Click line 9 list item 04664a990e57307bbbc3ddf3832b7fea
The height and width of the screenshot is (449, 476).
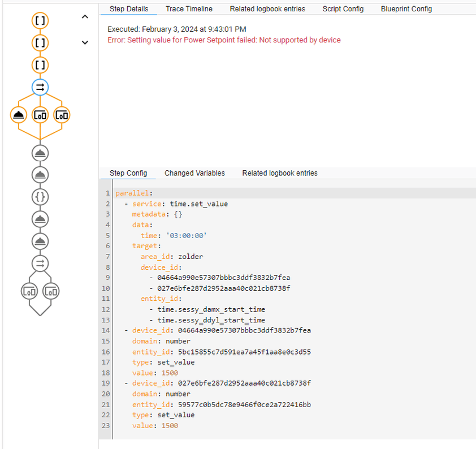click(x=223, y=278)
